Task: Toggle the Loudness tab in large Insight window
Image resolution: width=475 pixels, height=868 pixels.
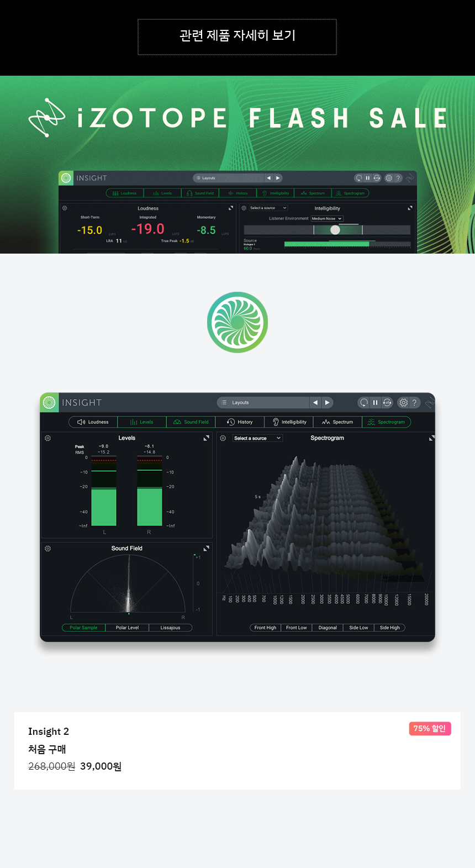Action: pos(93,422)
